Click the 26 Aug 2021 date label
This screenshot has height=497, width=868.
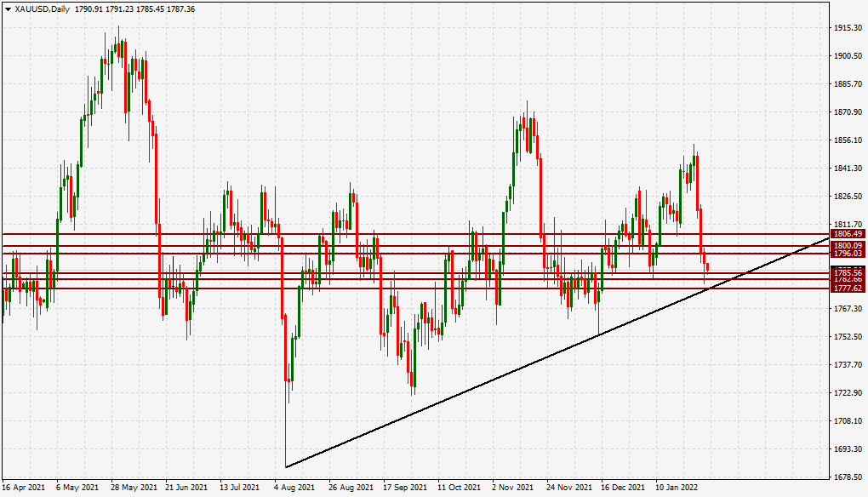pos(350,488)
